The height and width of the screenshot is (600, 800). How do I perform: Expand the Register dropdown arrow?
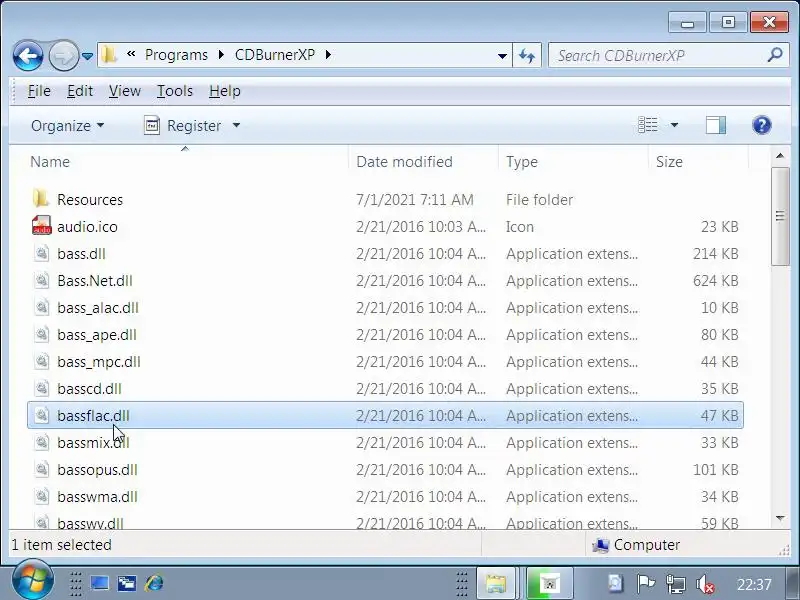(236, 126)
